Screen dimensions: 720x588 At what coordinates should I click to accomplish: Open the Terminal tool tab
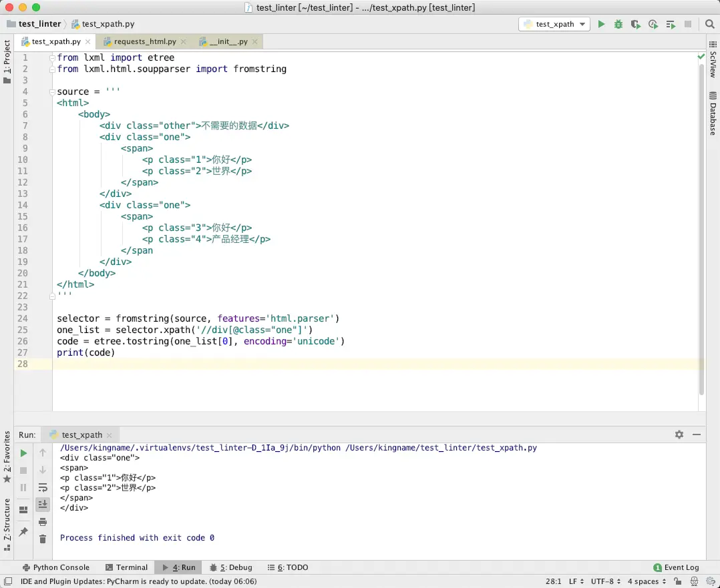click(127, 567)
